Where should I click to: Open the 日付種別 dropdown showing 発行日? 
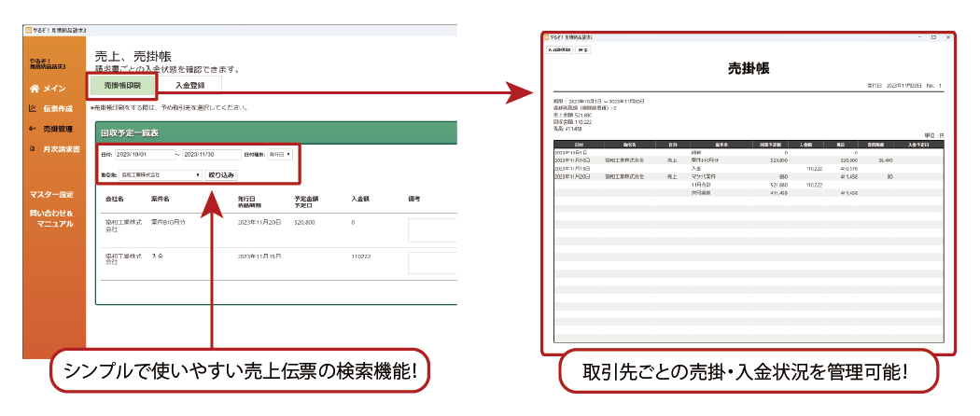279,154
